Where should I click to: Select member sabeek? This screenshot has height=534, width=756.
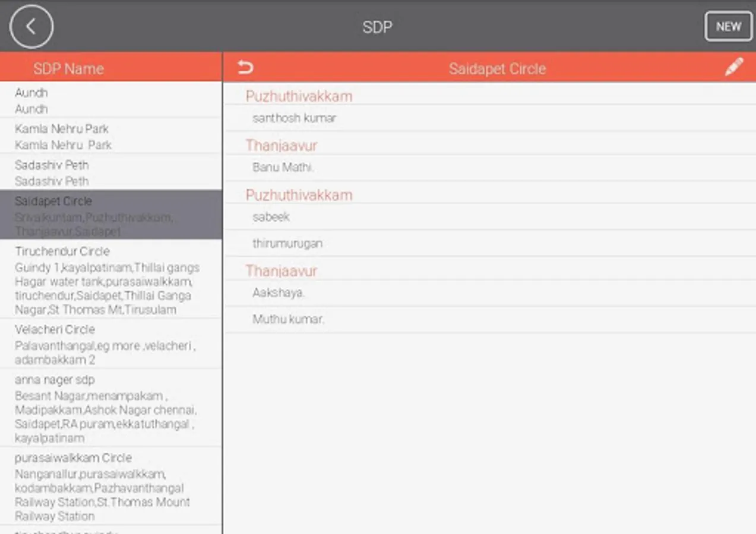point(490,217)
